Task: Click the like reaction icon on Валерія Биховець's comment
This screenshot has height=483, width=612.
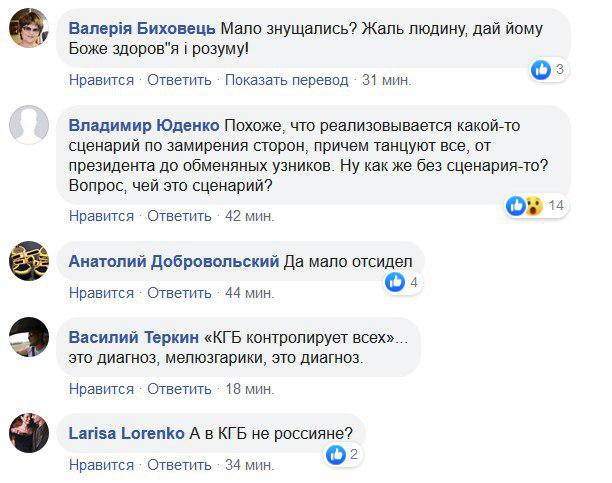Action: pos(541,70)
